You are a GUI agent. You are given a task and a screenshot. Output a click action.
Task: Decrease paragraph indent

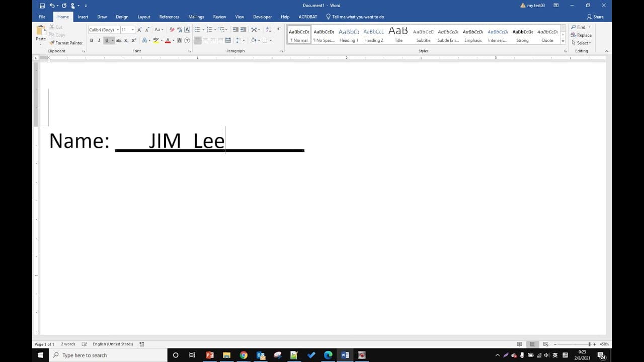(x=235, y=30)
